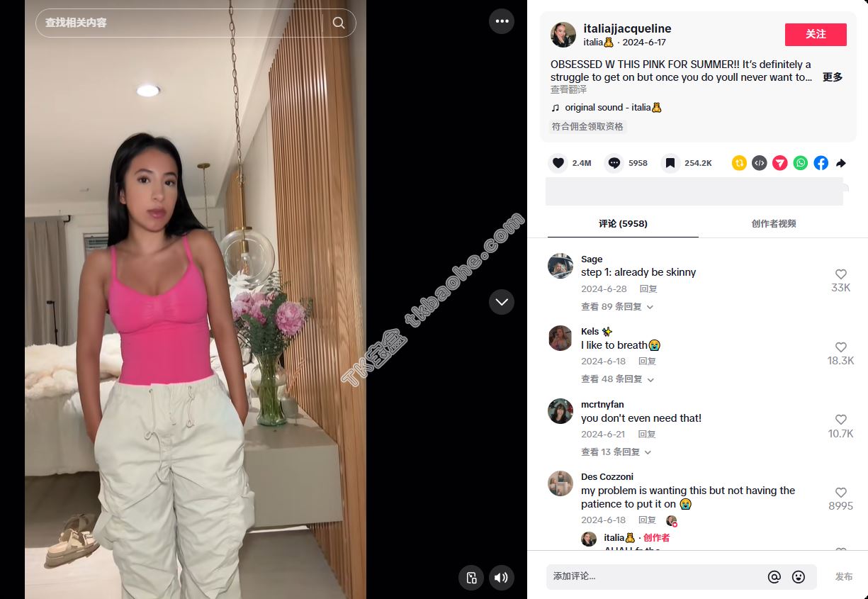Open the three-dots more options menu
The width and height of the screenshot is (868, 599).
pyautogui.click(x=502, y=21)
